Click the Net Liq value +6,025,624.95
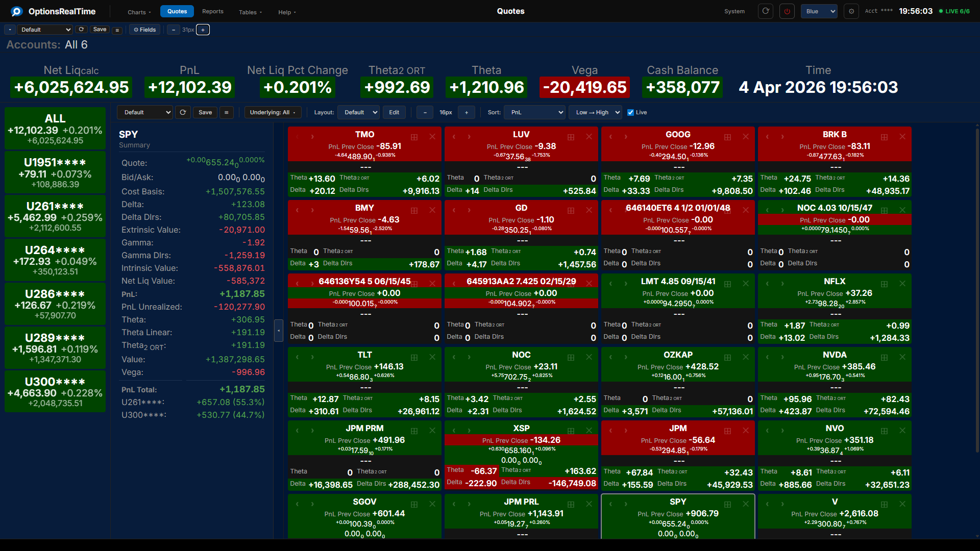Image resolution: width=980 pixels, height=551 pixels. pos(71,87)
